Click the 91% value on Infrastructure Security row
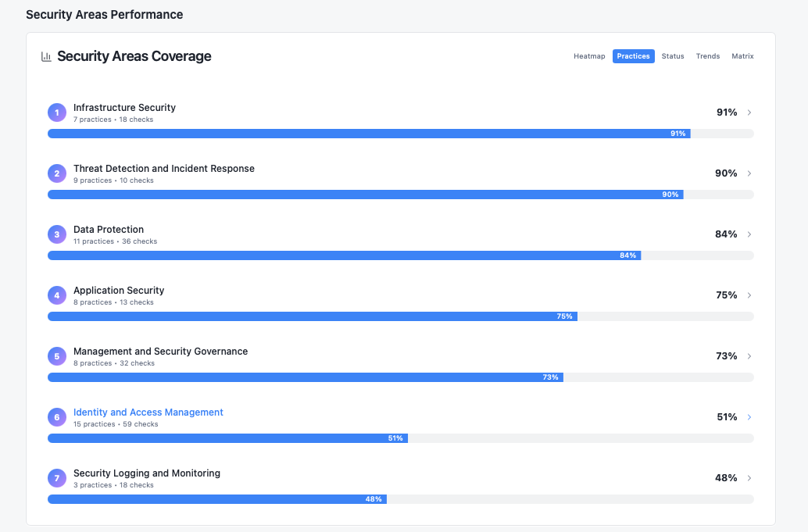Viewport: 808px width, 532px height. tap(726, 112)
